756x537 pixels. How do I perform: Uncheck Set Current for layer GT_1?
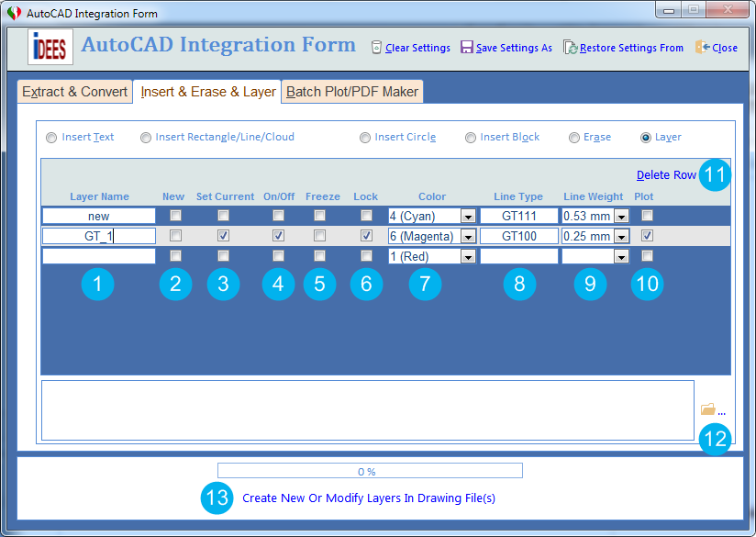tap(223, 235)
